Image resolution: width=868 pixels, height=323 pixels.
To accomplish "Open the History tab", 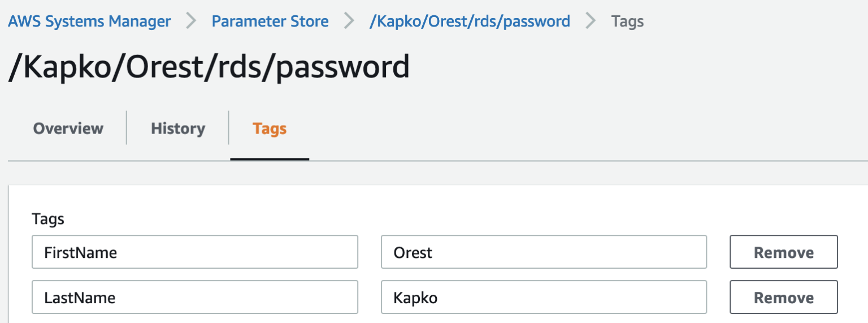I will [177, 128].
